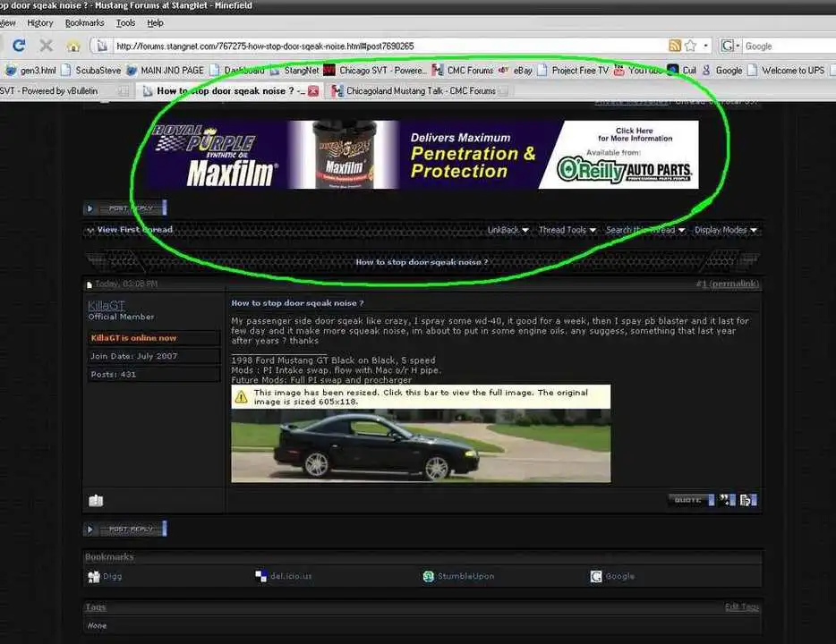This screenshot has height=644, width=836.
Task: Click the image resized notice bar
Action: point(421,397)
